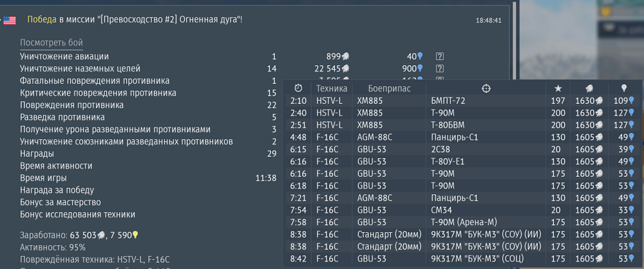The height and width of the screenshot is (269, 644).
Task: Click research bulb icon next to 40
Action: coord(420,56)
